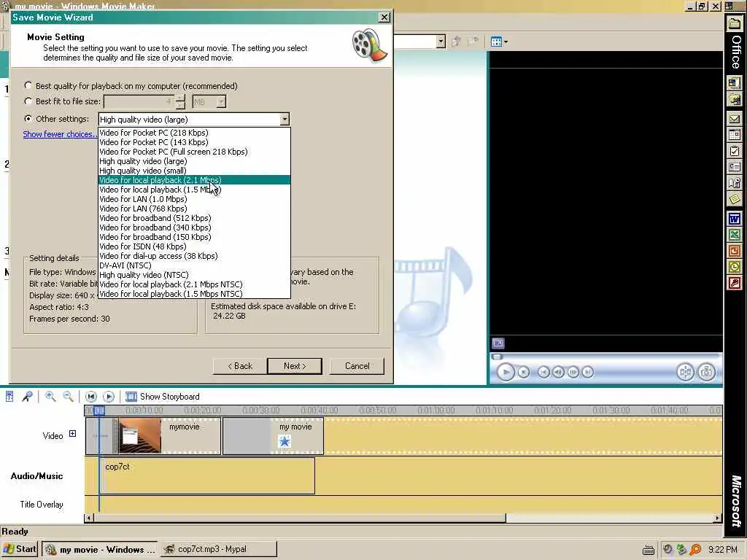Screen dimensions: 747x560
Task: Open the collections view dropdown in toolbar
Action: pos(499,42)
